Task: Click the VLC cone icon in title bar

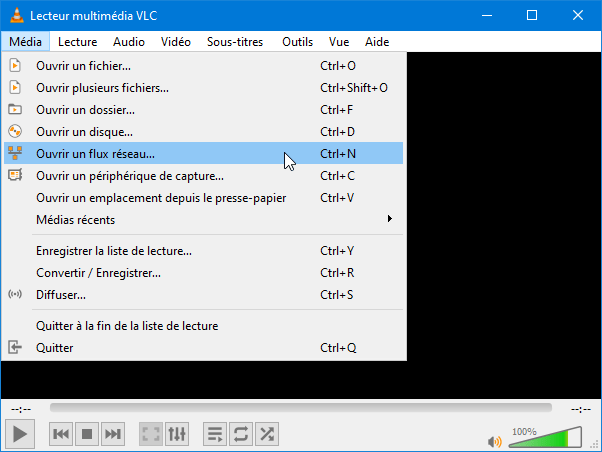Action: point(17,15)
